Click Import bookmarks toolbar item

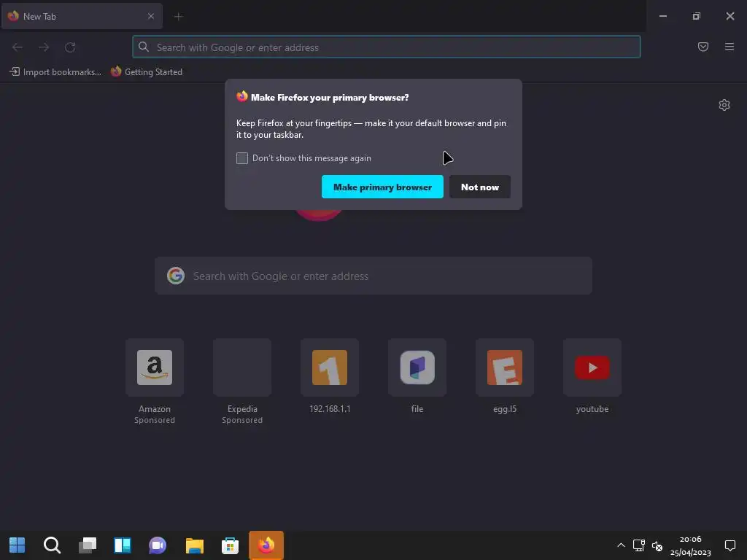tap(55, 72)
